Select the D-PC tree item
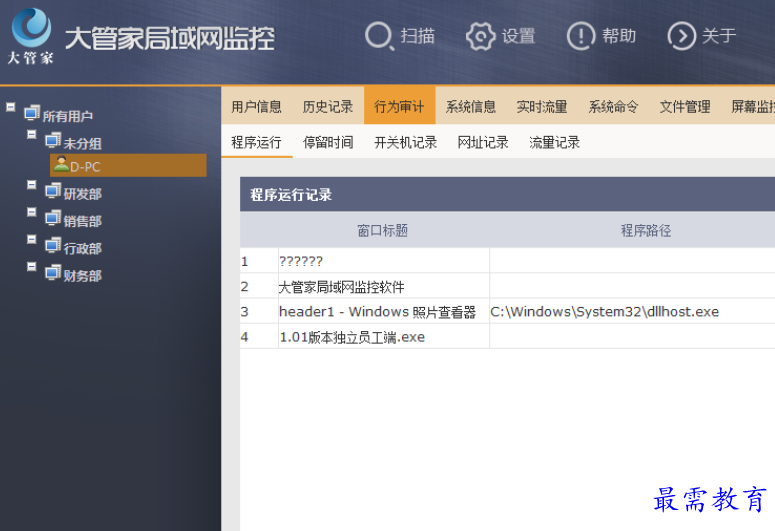 coord(128,165)
